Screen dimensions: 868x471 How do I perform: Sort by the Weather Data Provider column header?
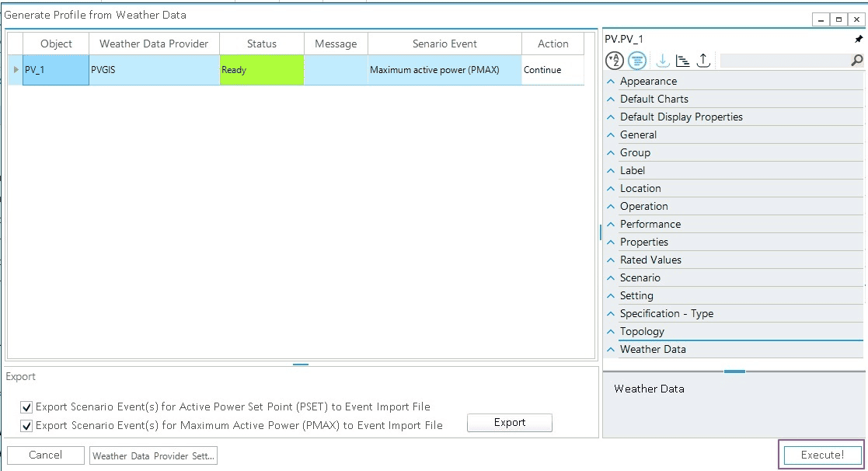point(154,44)
